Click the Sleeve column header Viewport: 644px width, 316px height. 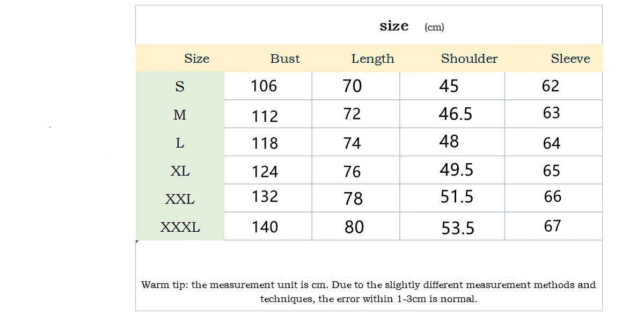[x=570, y=58]
